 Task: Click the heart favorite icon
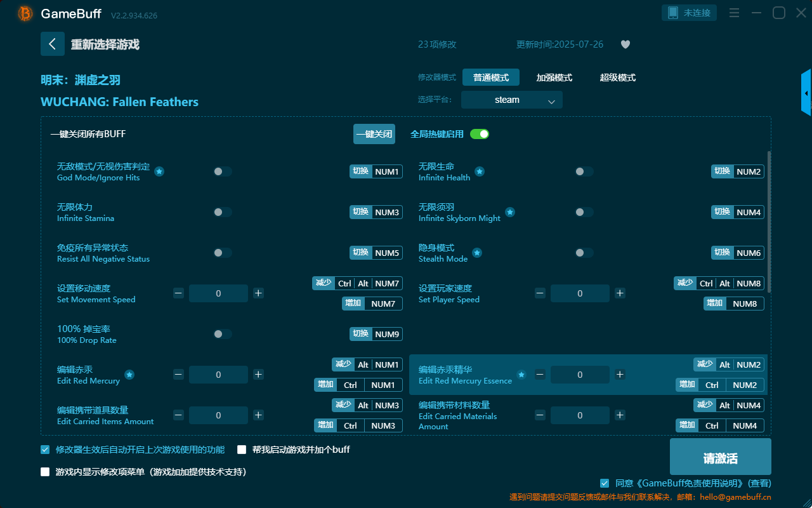pyautogui.click(x=625, y=44)
